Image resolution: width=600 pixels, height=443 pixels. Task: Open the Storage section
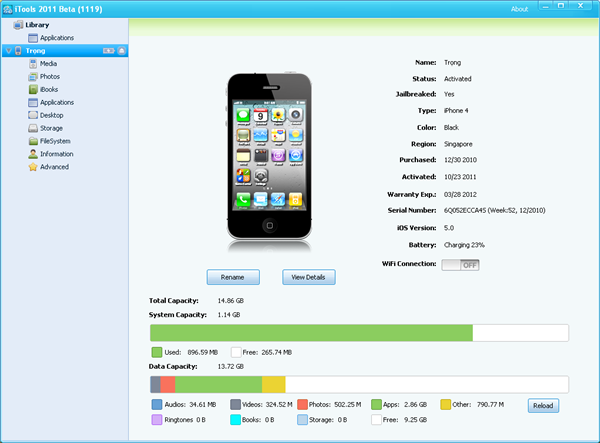[x=51, y=128]
